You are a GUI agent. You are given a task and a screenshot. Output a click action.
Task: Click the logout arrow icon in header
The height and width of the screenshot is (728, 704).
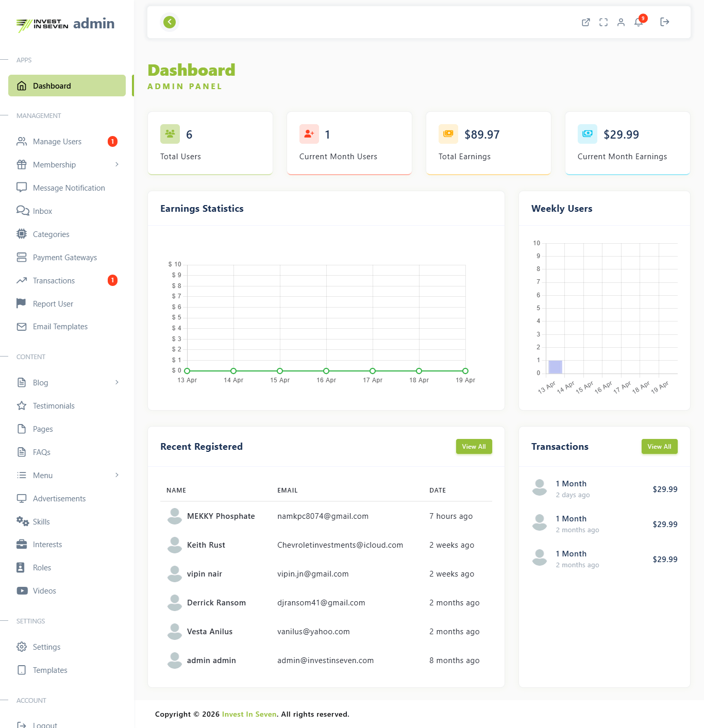[x=665, y=22]
